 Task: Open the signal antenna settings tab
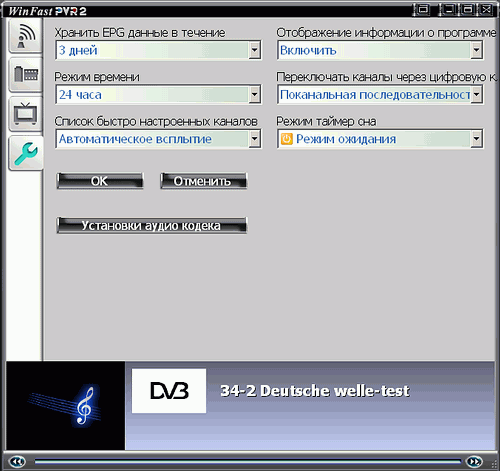(25, 36)
